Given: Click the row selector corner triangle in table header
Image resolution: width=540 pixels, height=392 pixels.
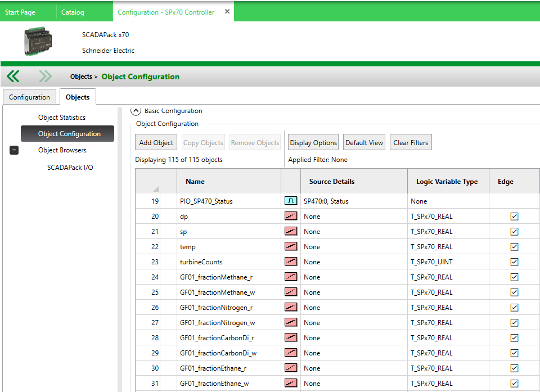Looking at the screenshot, I should [x=155, y=188].
